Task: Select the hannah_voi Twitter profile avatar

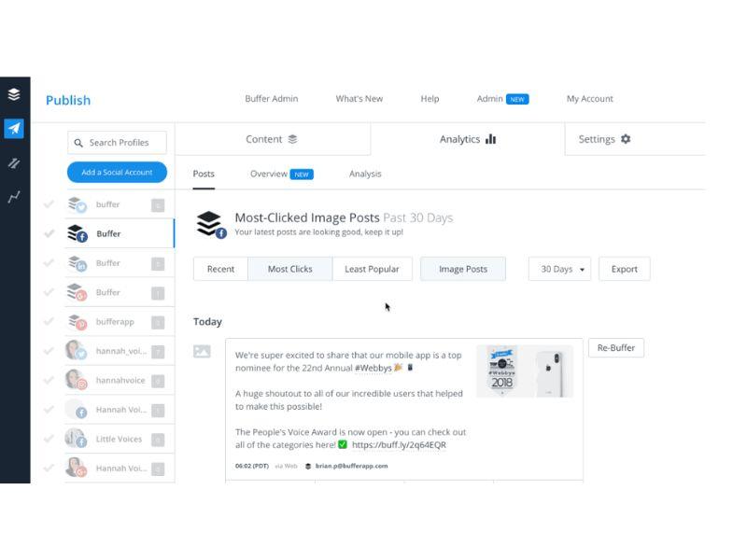Action: click(77, 351)
